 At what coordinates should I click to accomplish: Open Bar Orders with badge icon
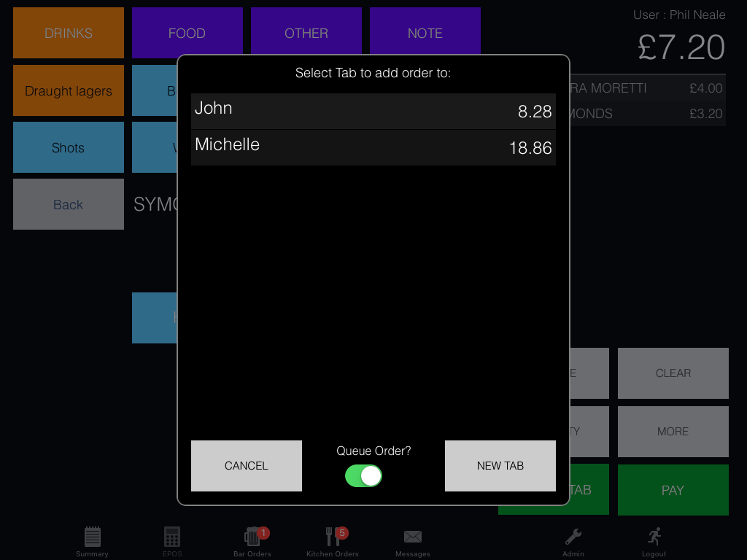coord(252,538)
